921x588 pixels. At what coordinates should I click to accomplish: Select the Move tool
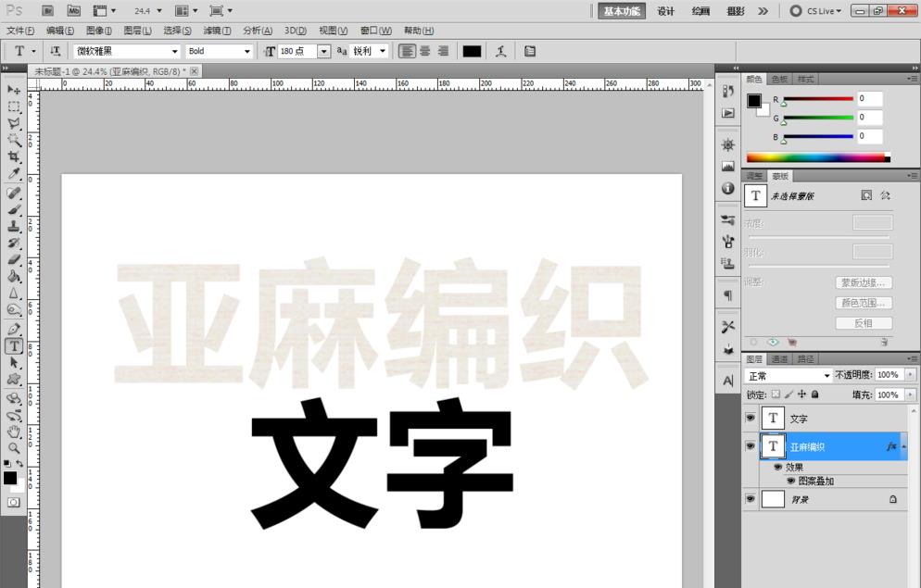[13, 89]
